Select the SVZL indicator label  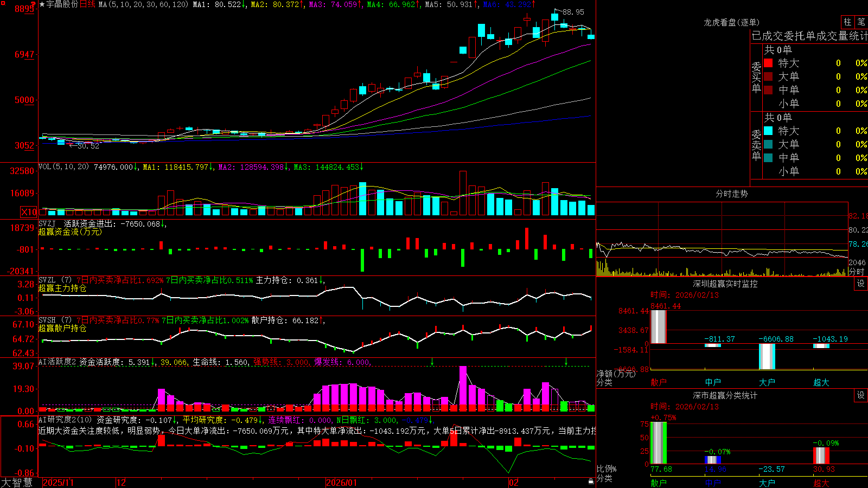47,280
